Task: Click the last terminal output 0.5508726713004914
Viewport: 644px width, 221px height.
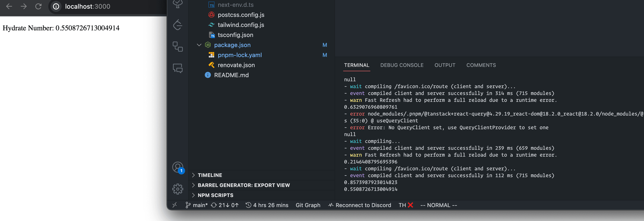Action: [x=371, y=189]
